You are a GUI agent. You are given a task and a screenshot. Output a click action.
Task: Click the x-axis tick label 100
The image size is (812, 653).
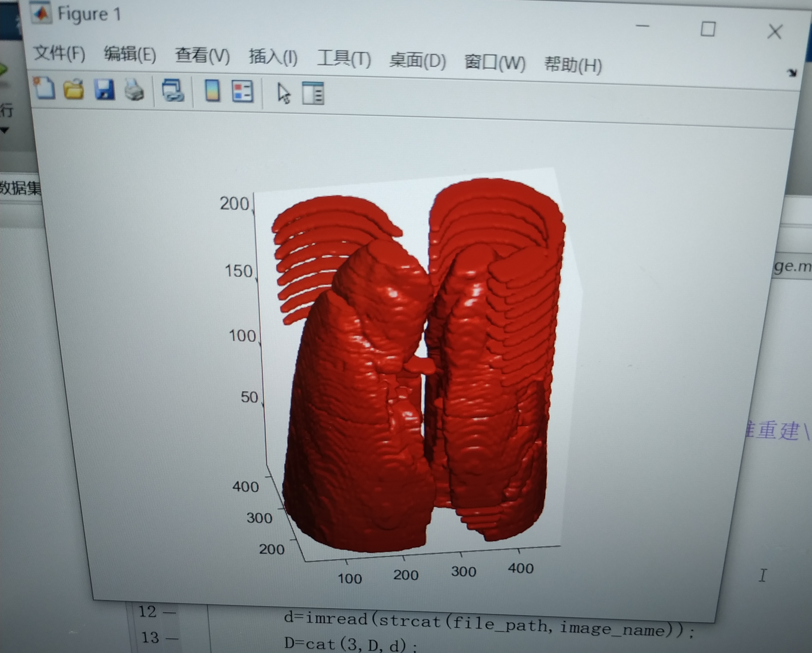350,579
